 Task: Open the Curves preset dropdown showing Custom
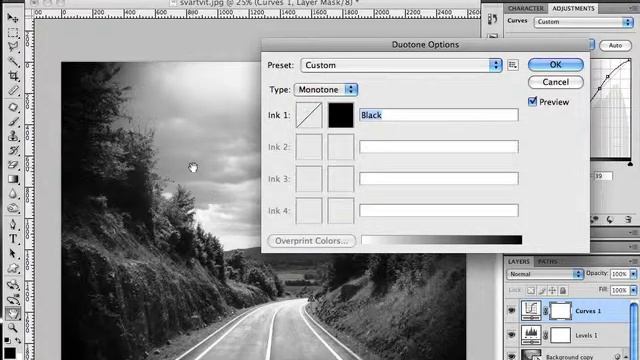(x=583, y=22)
